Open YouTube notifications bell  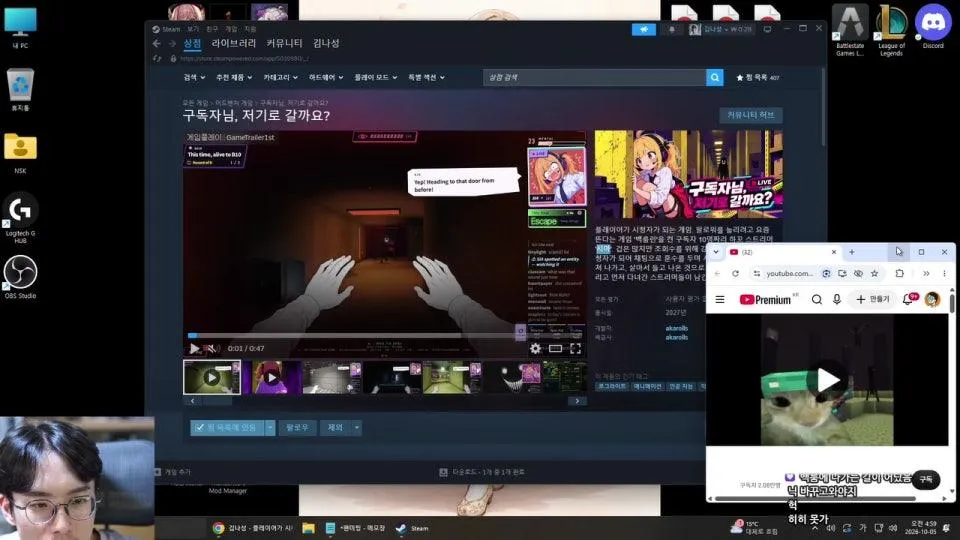[x=909, y=299]
